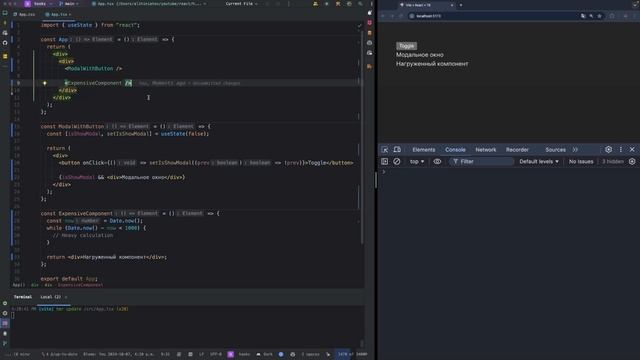Click the console input prompt arrow
Screen dimensions: 640x360
pos(384,172)
